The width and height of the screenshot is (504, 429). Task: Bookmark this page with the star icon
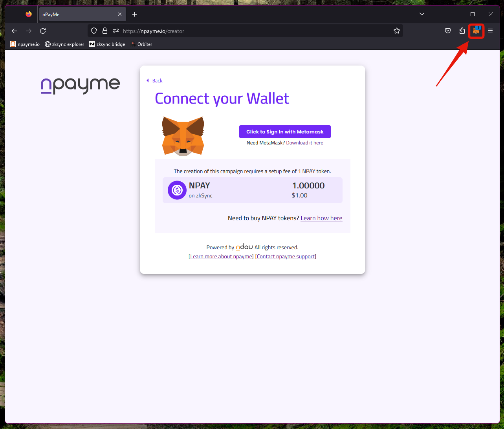[397, 31]
